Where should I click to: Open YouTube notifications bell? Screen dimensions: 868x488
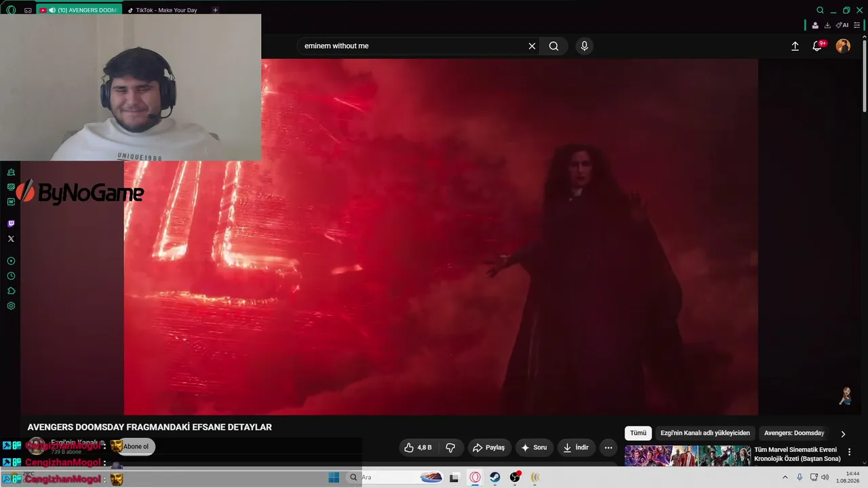[818, 46]
